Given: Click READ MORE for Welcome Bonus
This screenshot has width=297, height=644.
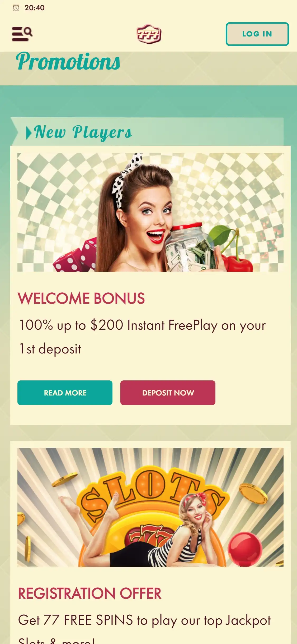Looking at the screenshot, I should [x=65, y=393].
